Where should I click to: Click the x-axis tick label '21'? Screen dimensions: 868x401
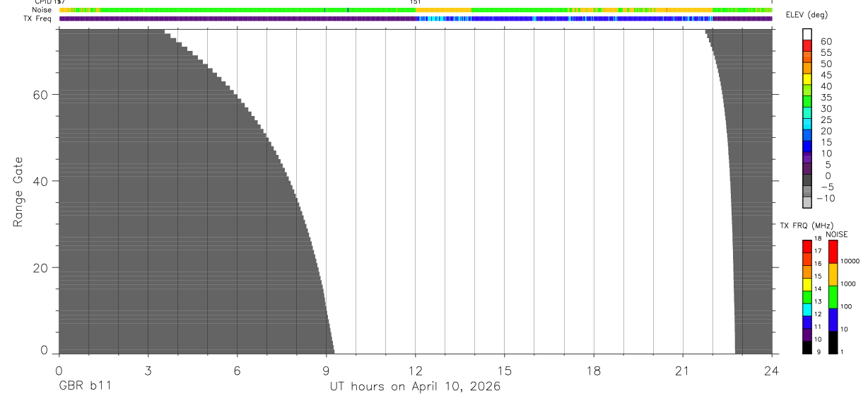(683, 370)
